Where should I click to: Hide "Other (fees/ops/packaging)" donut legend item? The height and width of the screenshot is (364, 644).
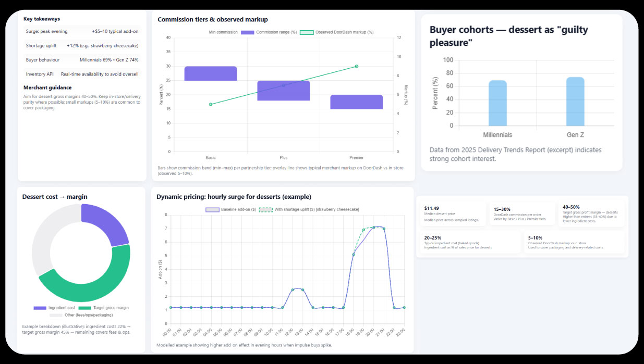[81, 315]
